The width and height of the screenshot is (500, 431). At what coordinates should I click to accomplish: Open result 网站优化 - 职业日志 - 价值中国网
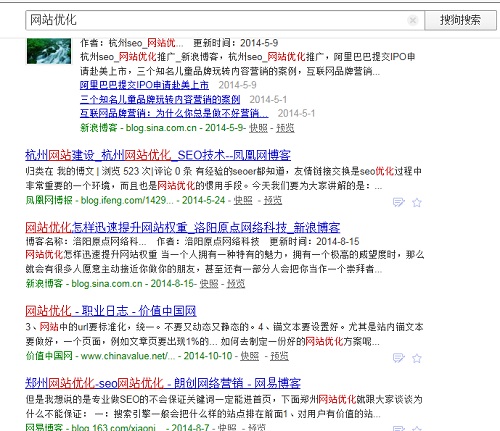click(x=111, y=311)
